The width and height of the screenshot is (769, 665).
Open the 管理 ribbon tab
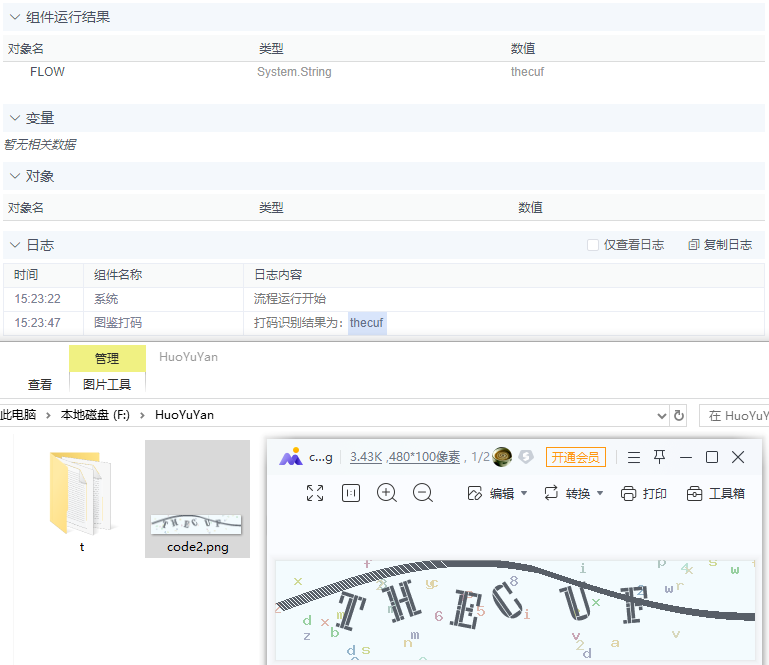coord(107,358)
